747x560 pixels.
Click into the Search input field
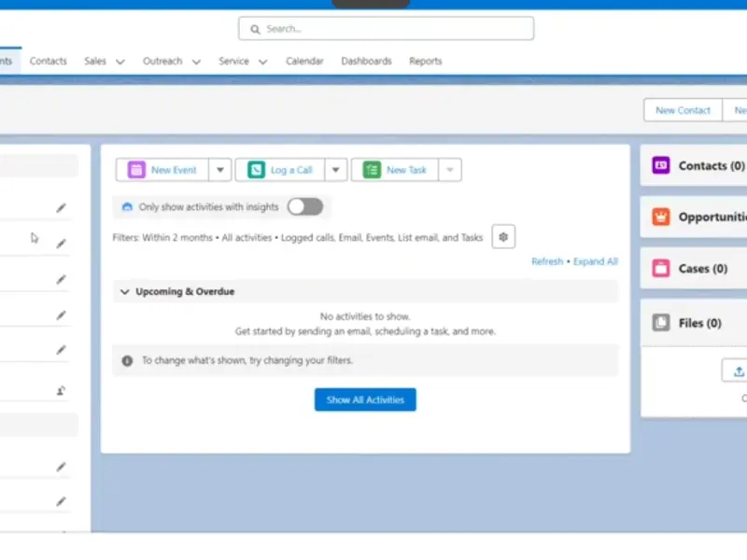[x=392, y=29]
